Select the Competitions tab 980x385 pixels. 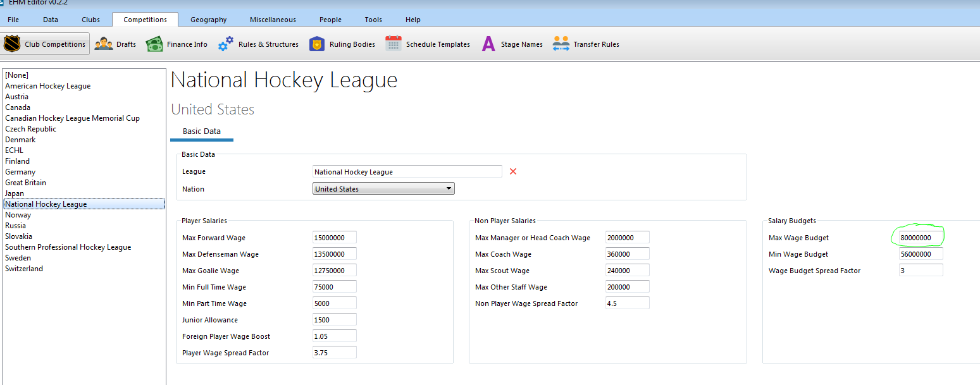146,20
